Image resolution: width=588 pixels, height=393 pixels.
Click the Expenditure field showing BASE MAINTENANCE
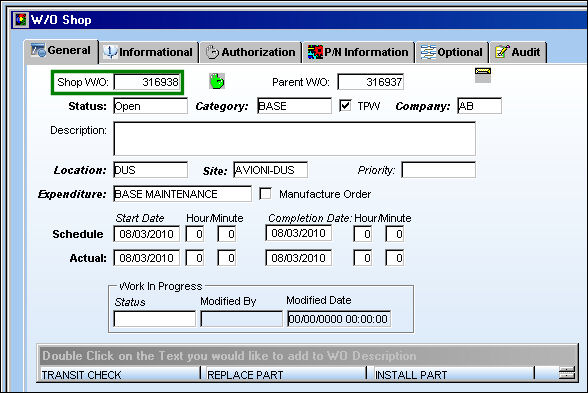click(182, 194)
